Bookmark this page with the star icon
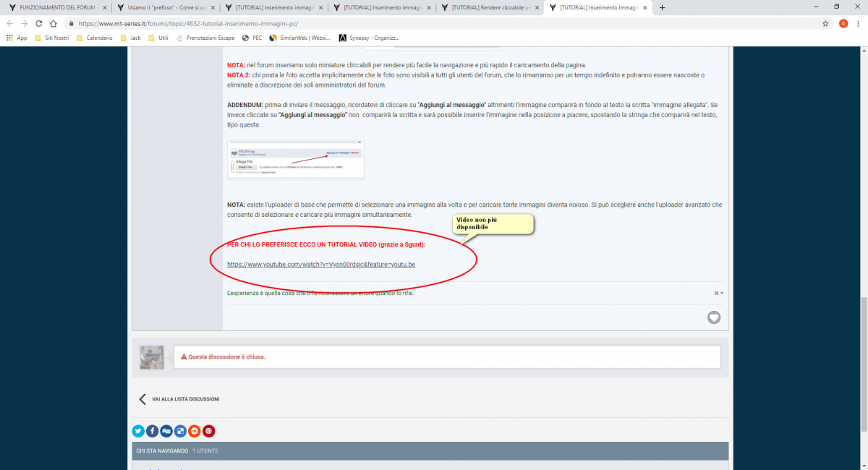The image size is (868, 470). (x=825, y=23)
